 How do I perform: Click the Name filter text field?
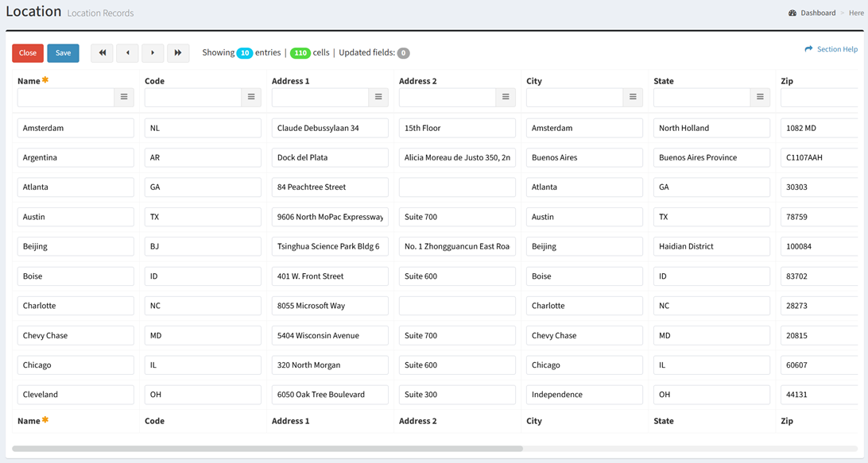tap(66, 97)
